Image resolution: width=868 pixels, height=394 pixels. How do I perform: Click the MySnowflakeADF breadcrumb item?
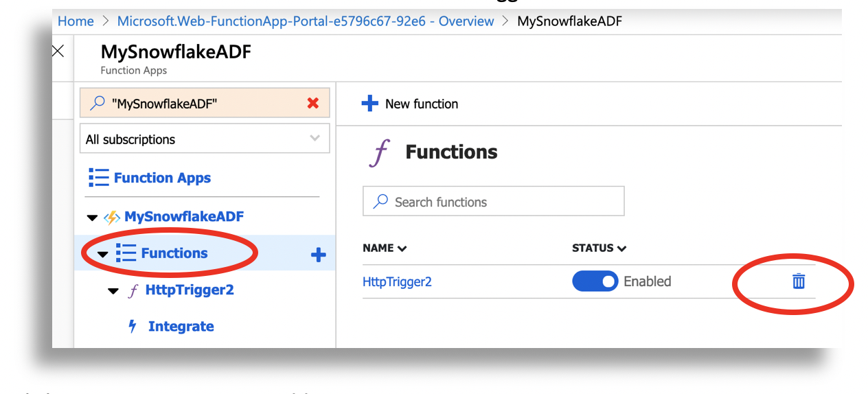[x=569, y=21]
